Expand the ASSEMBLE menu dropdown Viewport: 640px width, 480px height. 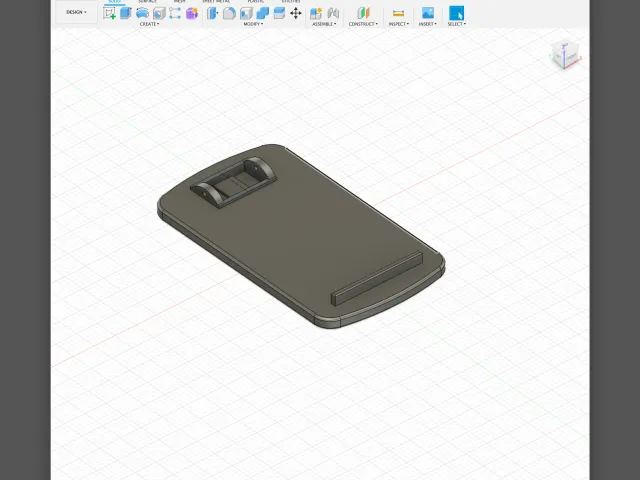[324, 24]
